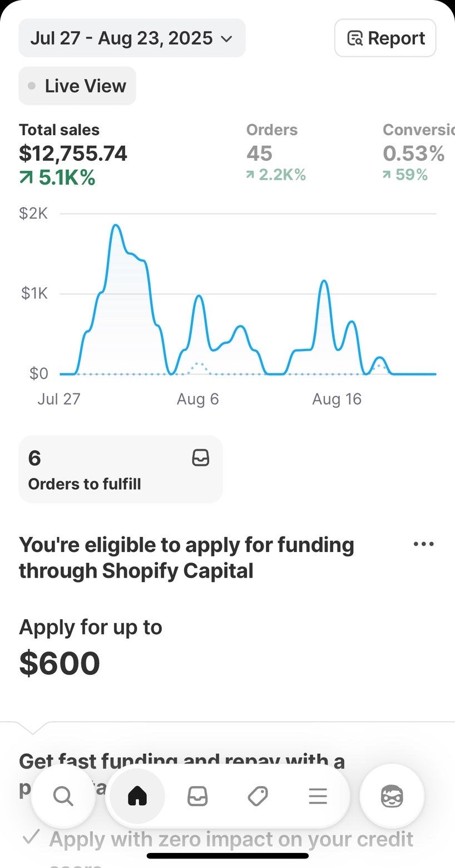This screenshot has width=455, height=868.
Task: Click the Report button
Action: (x=385, y=38)
